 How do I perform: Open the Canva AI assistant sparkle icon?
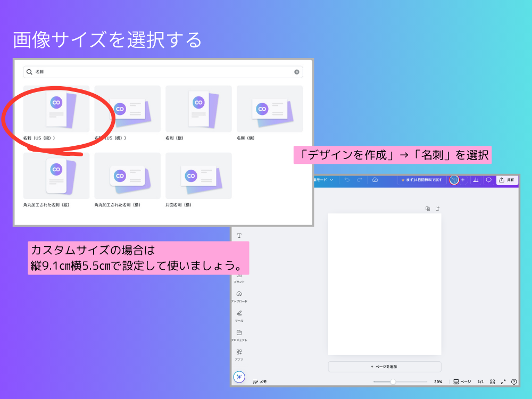coord(239,377)
